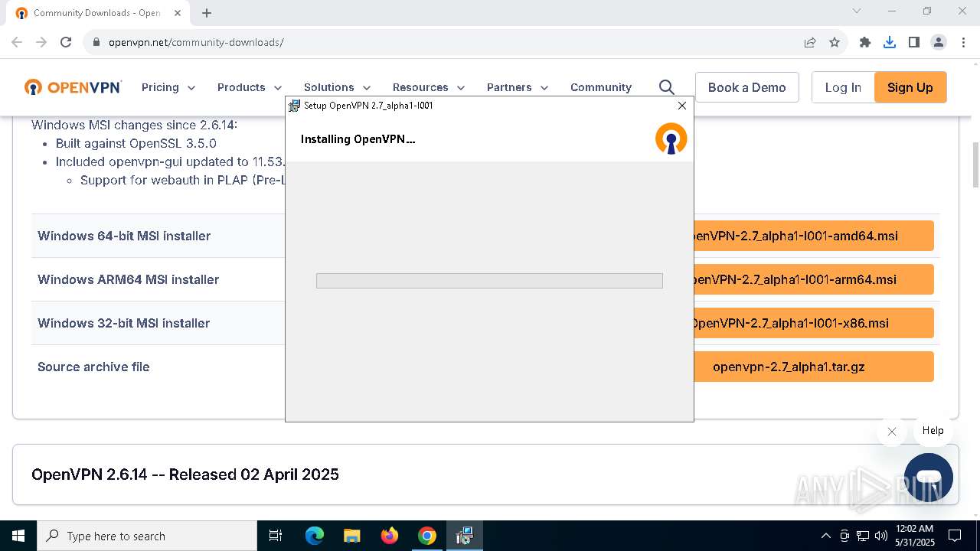
Task: Select the OpenVPN installer taskbar icon
Action: (465, 536)
